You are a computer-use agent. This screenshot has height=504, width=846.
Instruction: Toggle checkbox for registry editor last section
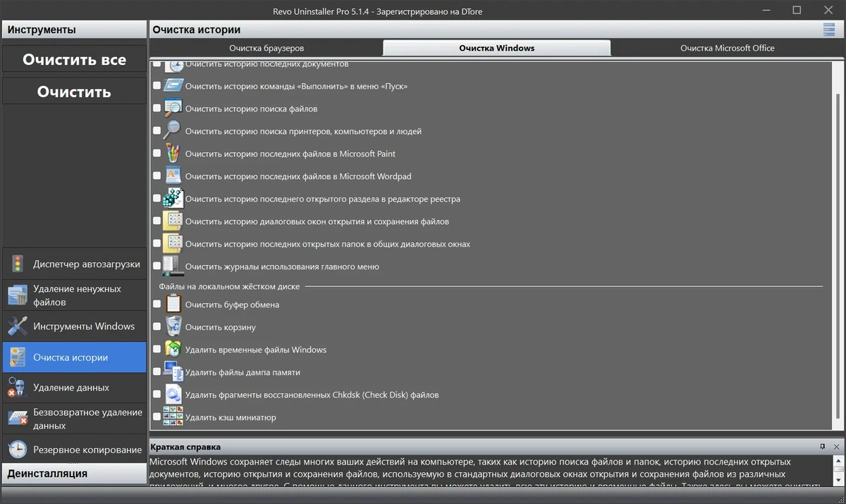coord(157,199)
